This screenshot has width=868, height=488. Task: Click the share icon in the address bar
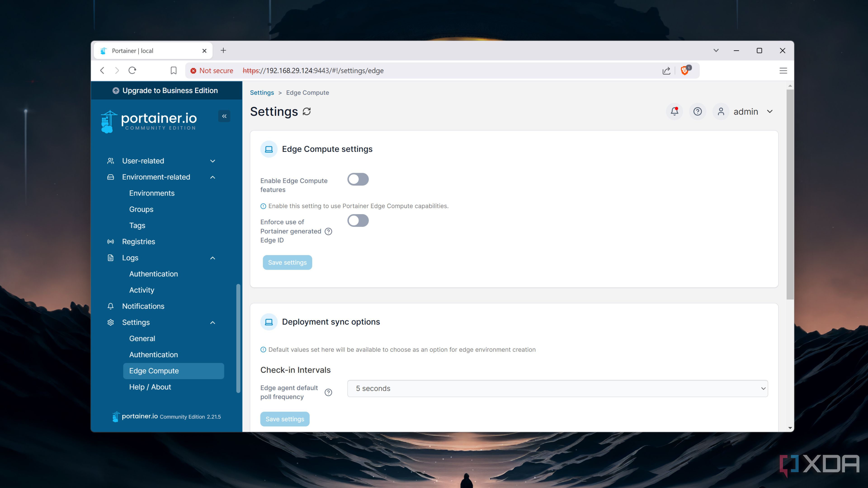coord(666,71)
